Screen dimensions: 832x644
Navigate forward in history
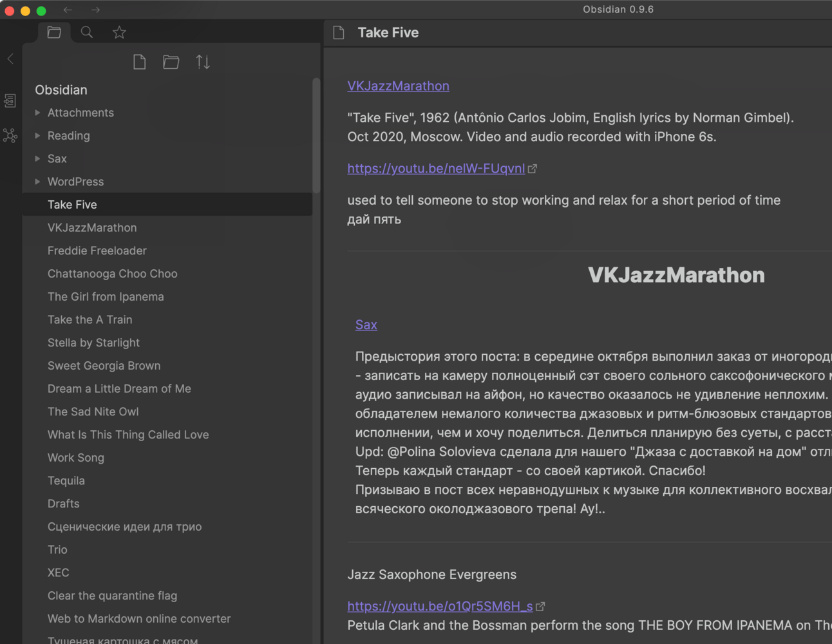click(95, 10)
